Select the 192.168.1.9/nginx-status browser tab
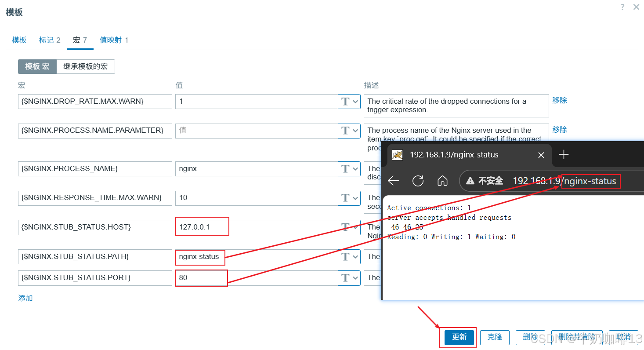644x350 pixels. [468, 155]
